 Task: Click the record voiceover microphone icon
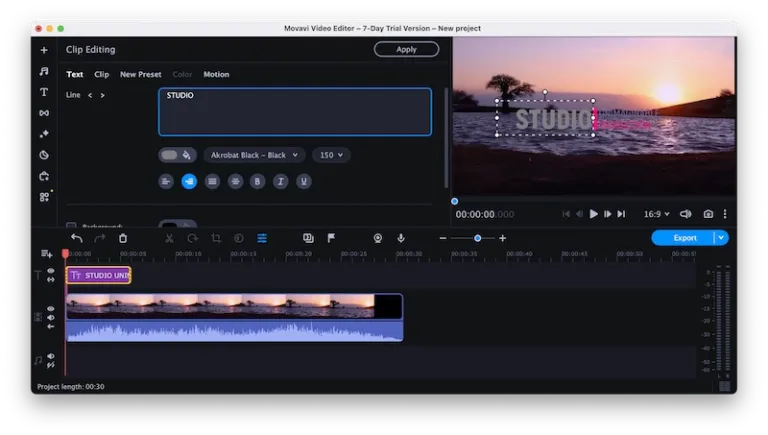click(x=401, y=238)
